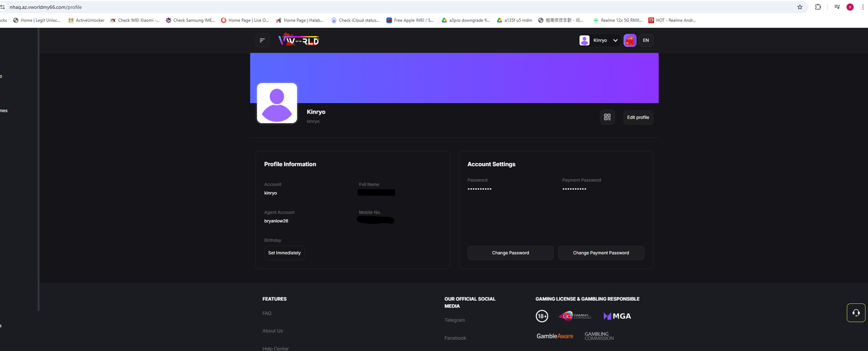The height and width of the screenshot is (351, 868).
Task: Click the VWorld logo in header
Action: click(298, 40)
